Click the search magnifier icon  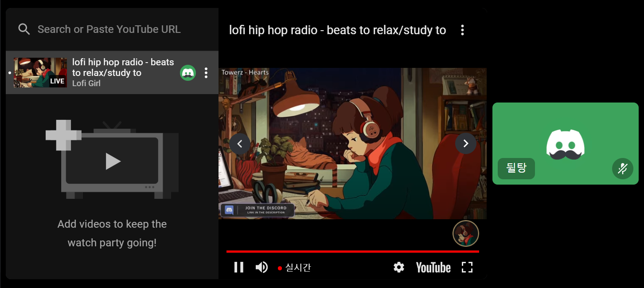point(24,29)
